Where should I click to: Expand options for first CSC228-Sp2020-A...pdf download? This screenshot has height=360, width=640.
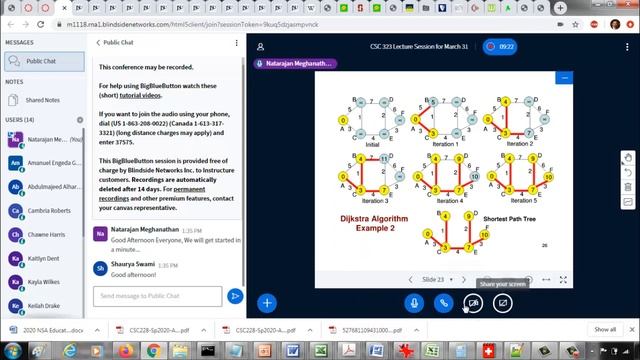203,330
